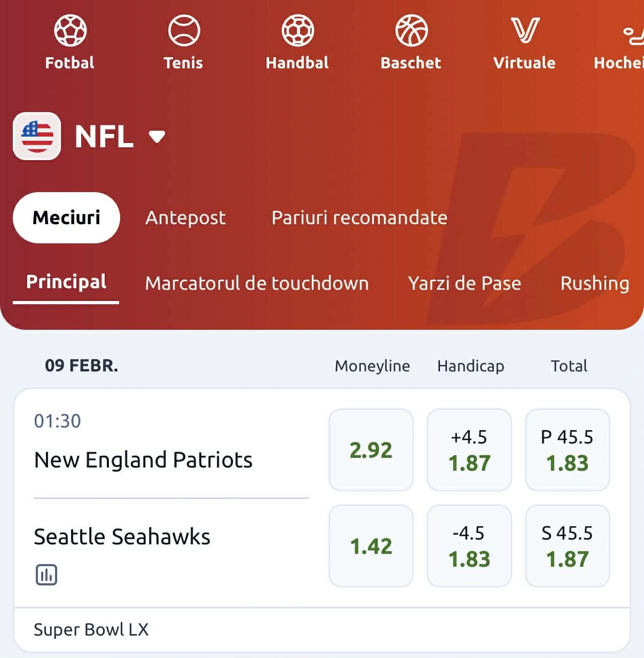This screenshot has width=644, height=658.
Task: Select Patriots moneyline odds 2.92
Action: tap(371, 450)
